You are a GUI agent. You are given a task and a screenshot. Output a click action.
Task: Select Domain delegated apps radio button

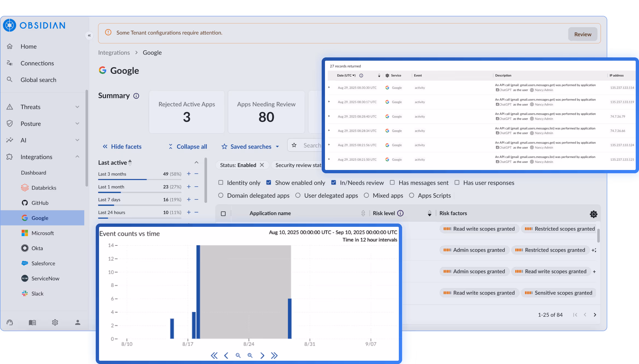221,195
